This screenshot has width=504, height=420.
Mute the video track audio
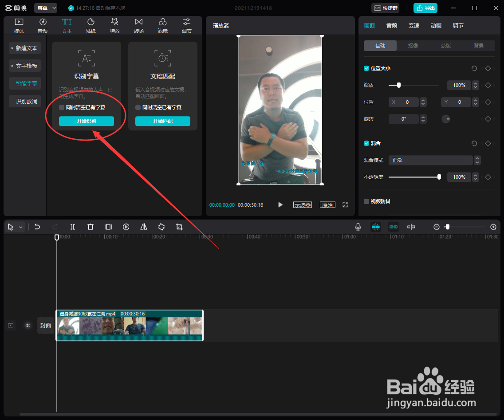pos(28,326)
